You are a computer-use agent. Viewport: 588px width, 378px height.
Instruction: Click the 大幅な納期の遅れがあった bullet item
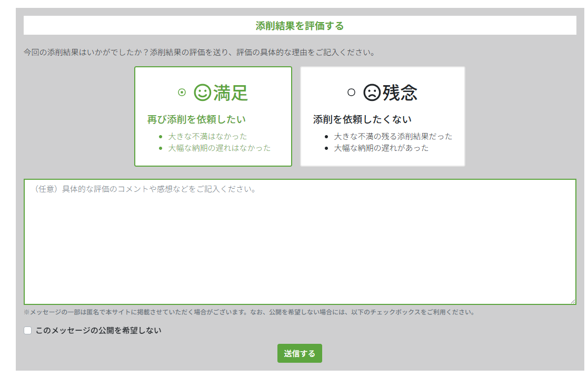(x=381, y=148)
